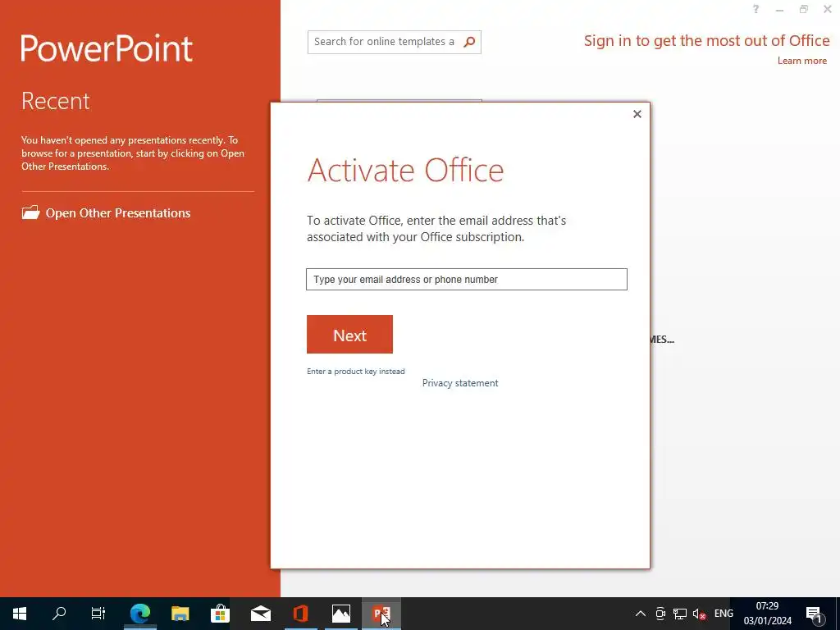Open the clock showing 07:29
This screenshot has height=630, width=840.
click(x=767, y=614)
